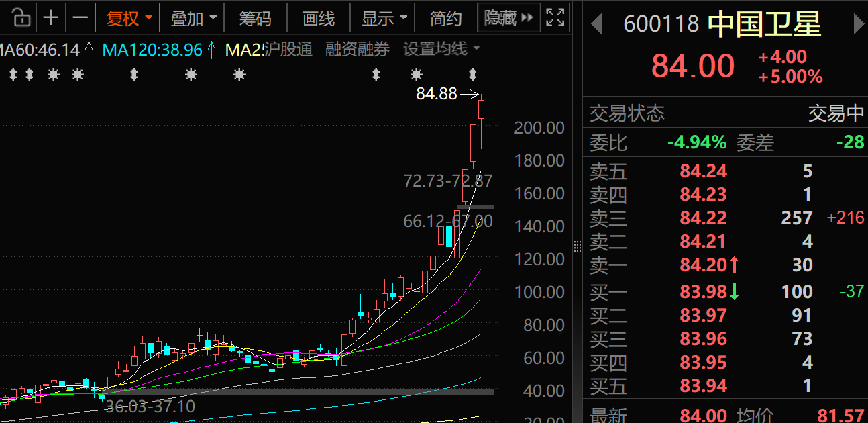Click the +216 order change on 卖三
Screen dimensions: 868x423
[x=845, y=218]
